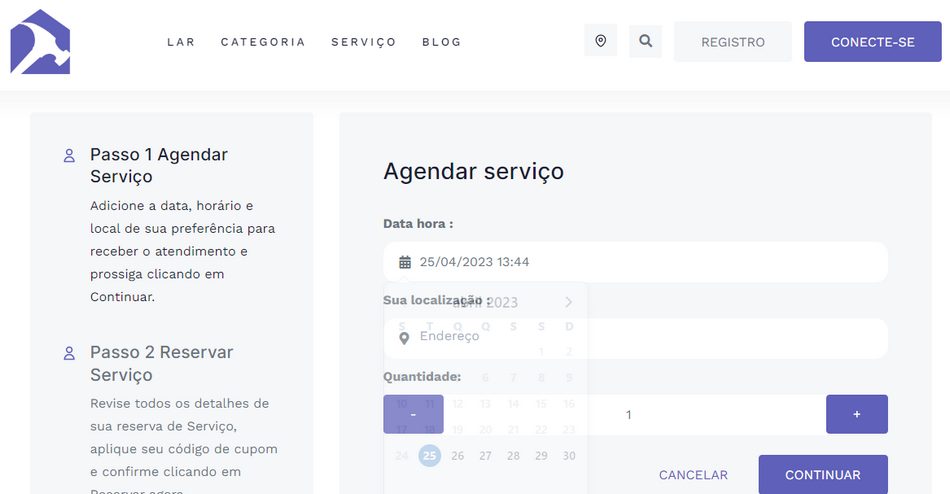
Task: Focus the Data hora date-time field
Action: pyautogui.click(x=636, y=262)
